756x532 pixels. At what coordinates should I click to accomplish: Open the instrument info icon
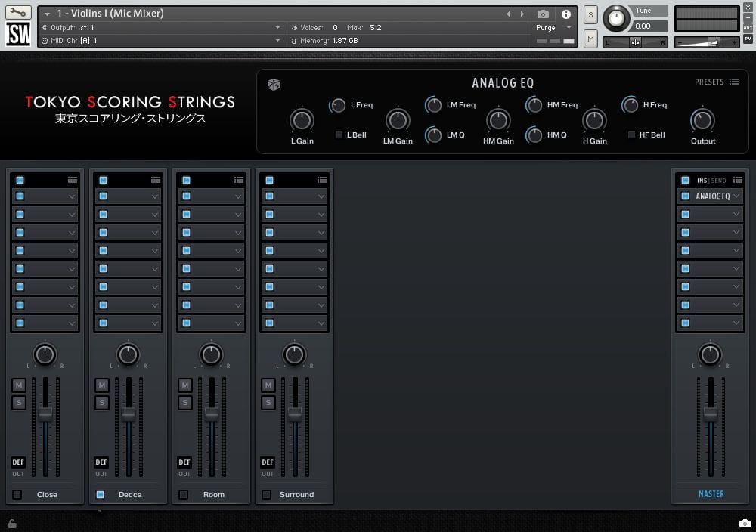pos(565,14)
